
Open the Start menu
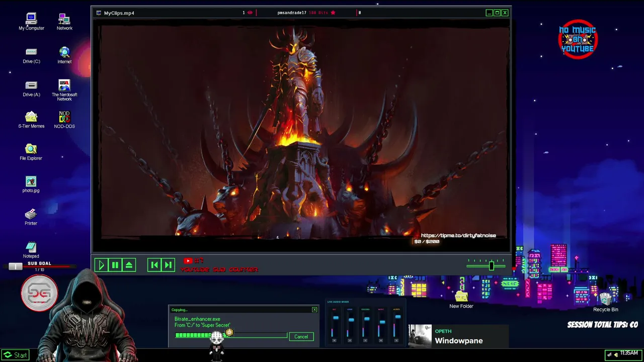pos(15,355)
